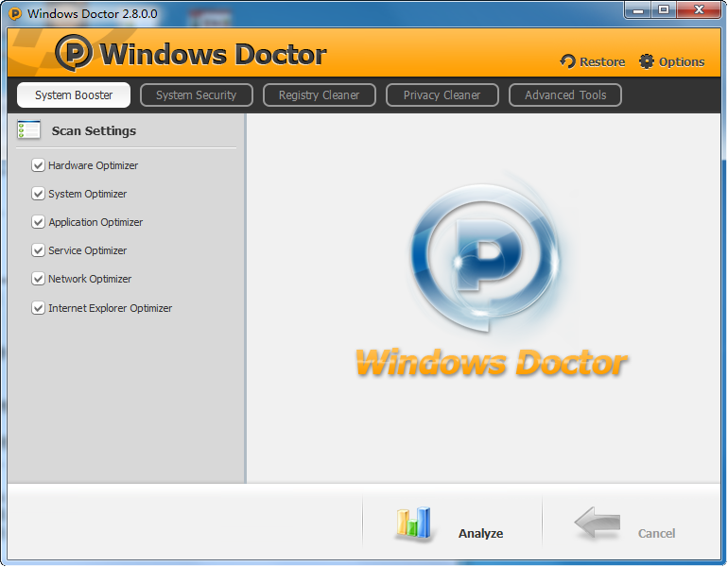Click the Scan Settings list icon
Image resolution: width=728 pixels, height=567 pixels.
pyautogui.click(x=28, y=130)
